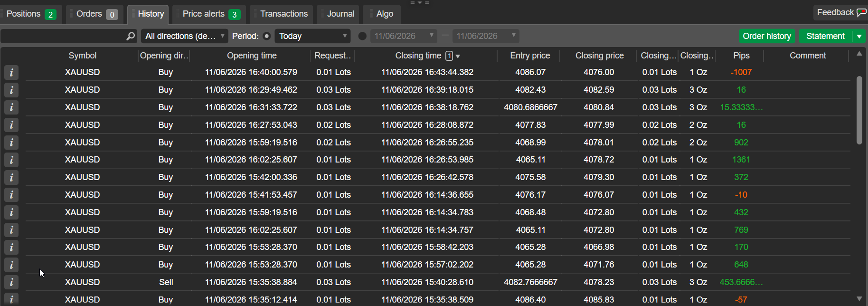Click entry price 4082.7666667
This screenshot has width=868, height=306.
tap(530, 282)
